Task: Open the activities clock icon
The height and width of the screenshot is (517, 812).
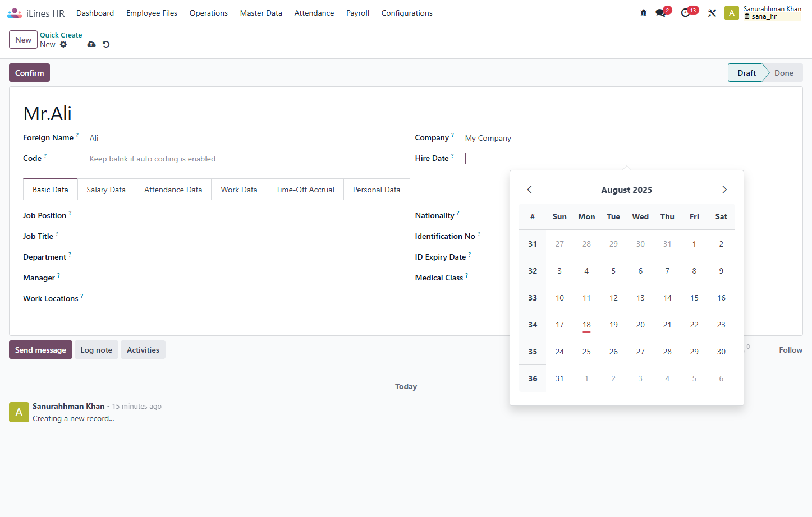Action: click(686, 13)
